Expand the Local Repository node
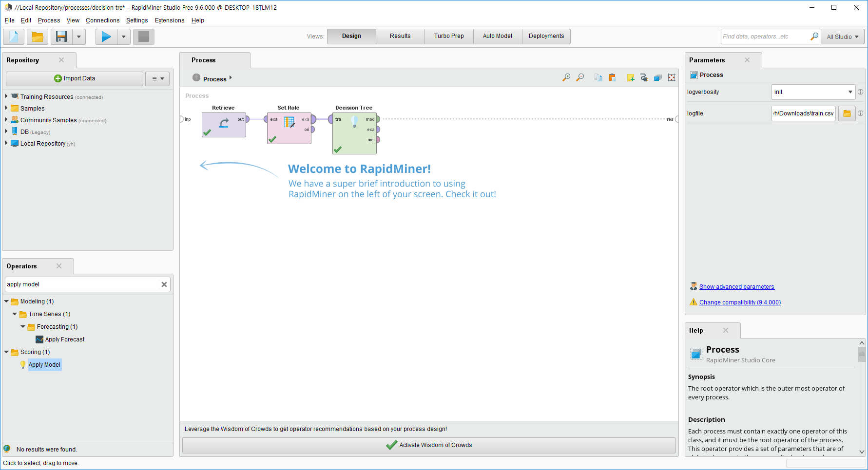 pos(6,143)
